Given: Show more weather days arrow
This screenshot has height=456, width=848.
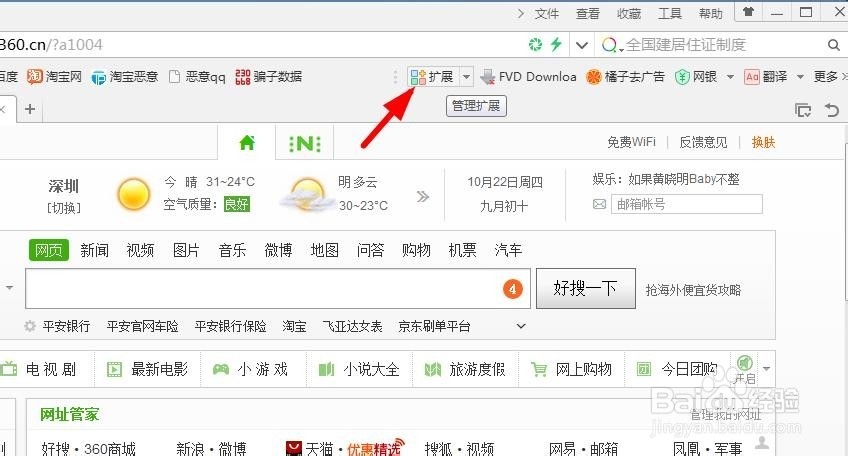Looking at the screenshot, I should coord(423,196).
